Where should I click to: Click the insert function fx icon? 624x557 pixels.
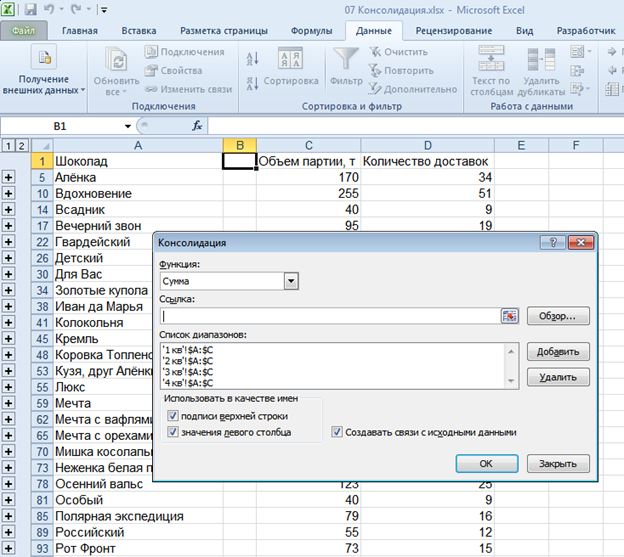coord(197,127)
